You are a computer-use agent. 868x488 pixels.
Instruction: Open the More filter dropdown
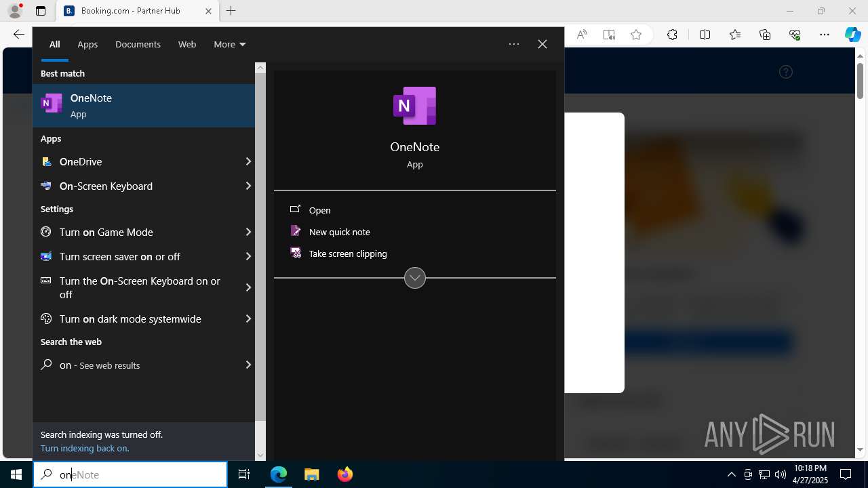coord(230,44)
